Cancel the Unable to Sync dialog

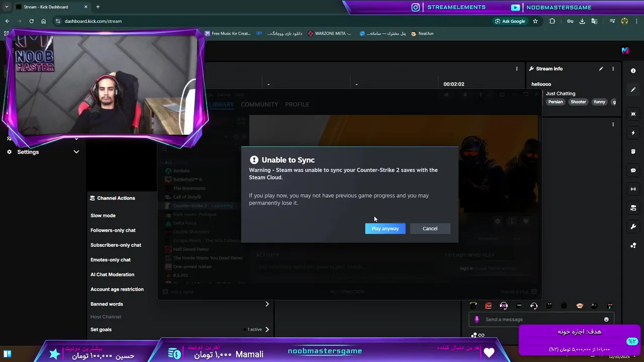430,229
